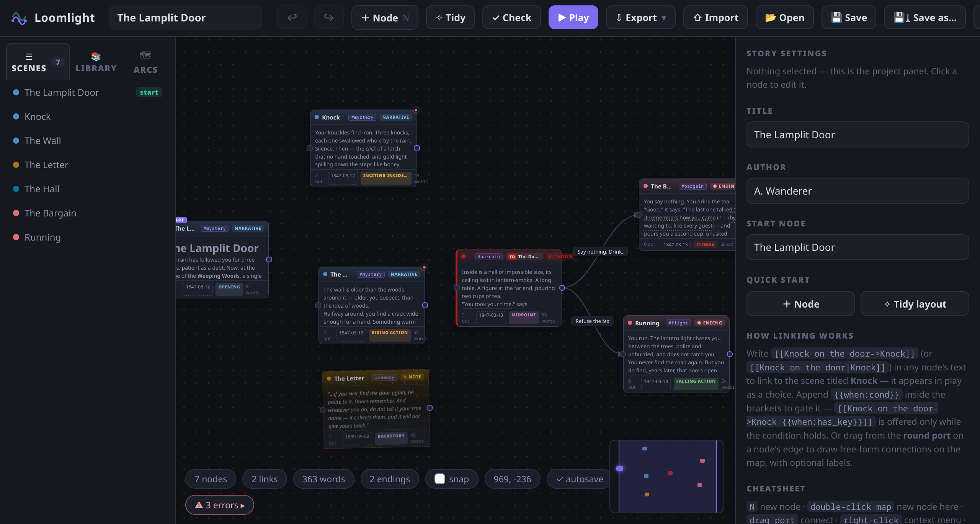Toggle the snap checkbox
The image size is (980, 524).
(440, 479)
